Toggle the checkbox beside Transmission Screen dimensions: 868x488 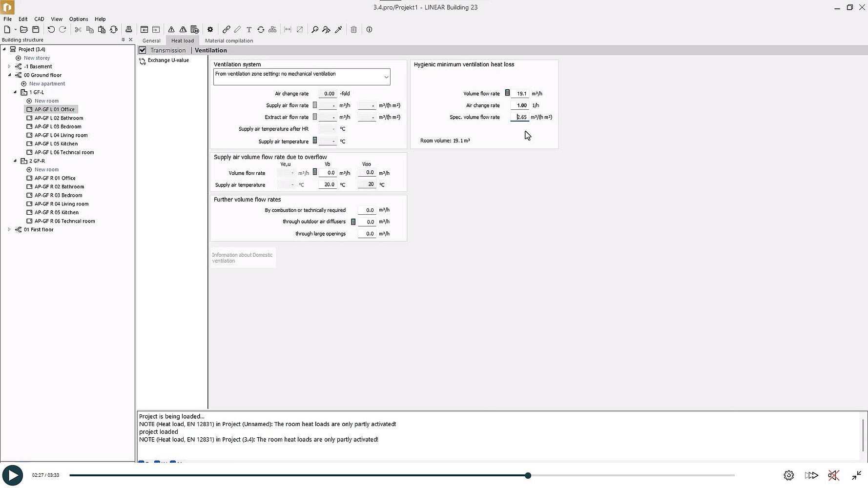pos(143,50)
